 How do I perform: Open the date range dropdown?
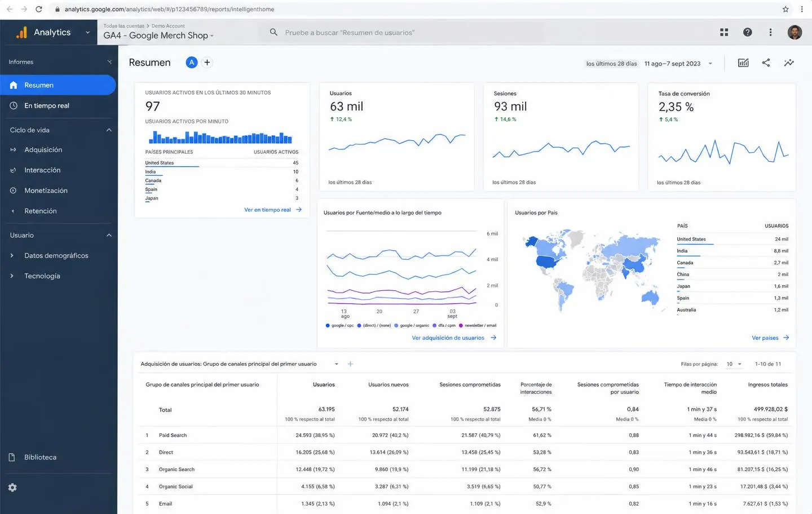point(710,64)
